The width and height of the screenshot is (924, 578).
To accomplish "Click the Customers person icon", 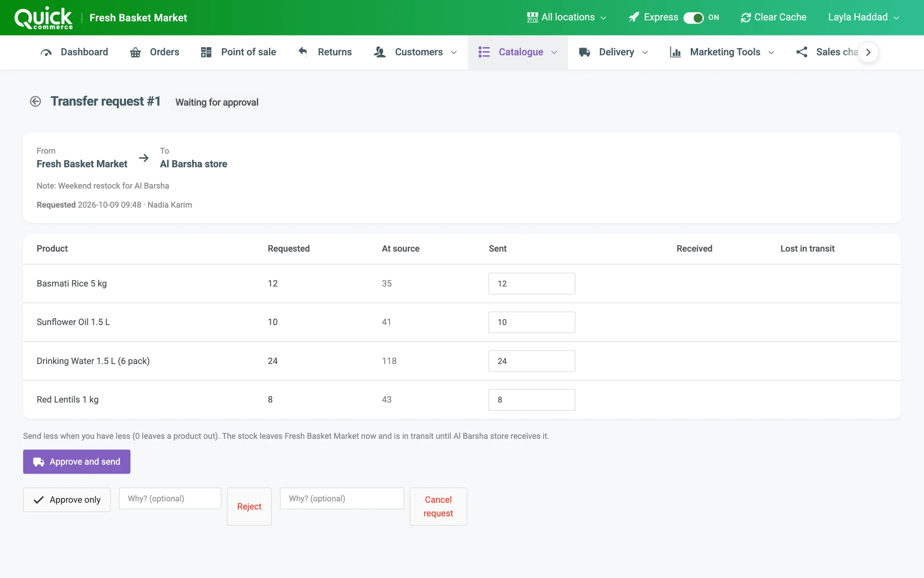I will (380, 52).
